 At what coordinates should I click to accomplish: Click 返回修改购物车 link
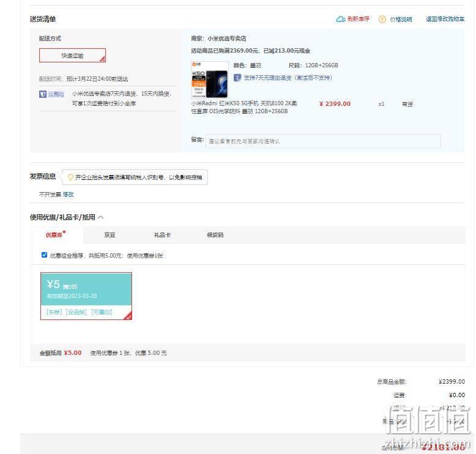(x=445, y=19)
